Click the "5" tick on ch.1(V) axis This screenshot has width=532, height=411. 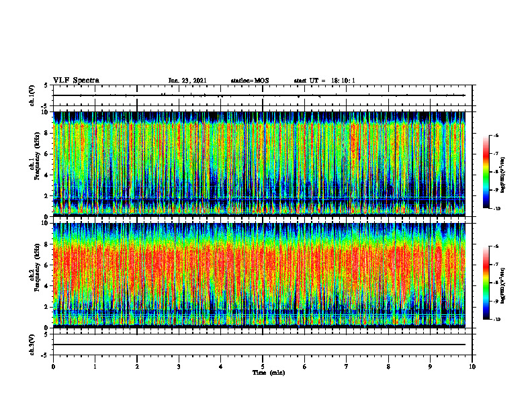pyautogui.click(x=47, y=86)
